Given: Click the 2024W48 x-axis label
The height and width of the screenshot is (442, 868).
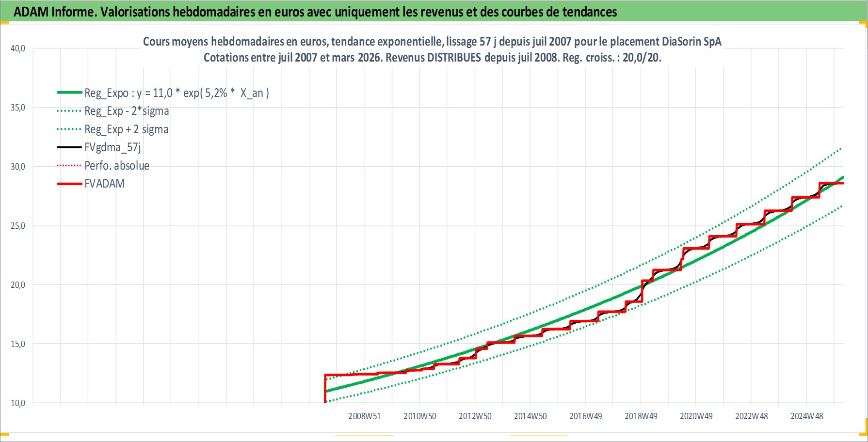Looking at the screenshot, I should [807, 416].
